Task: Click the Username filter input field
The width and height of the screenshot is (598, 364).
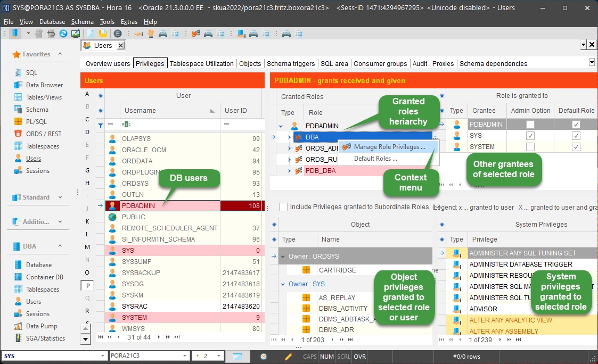Action: pyautogui.click(x=170, y=124)
